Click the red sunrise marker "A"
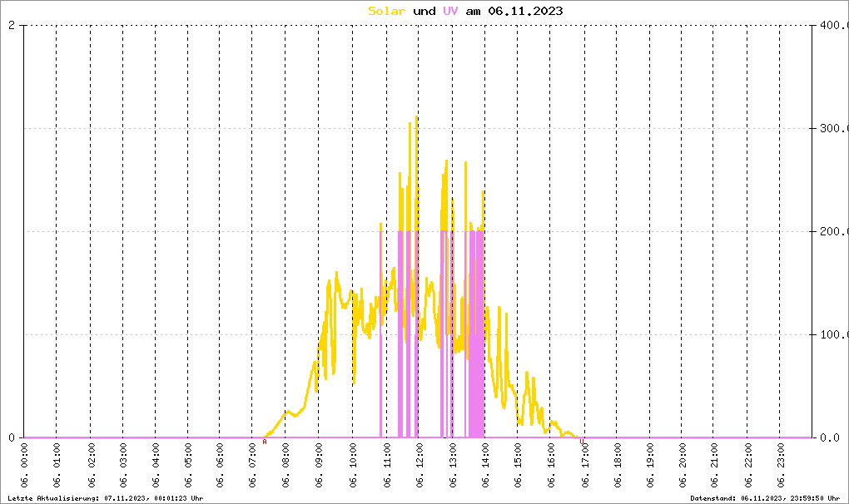 (265, 442)
